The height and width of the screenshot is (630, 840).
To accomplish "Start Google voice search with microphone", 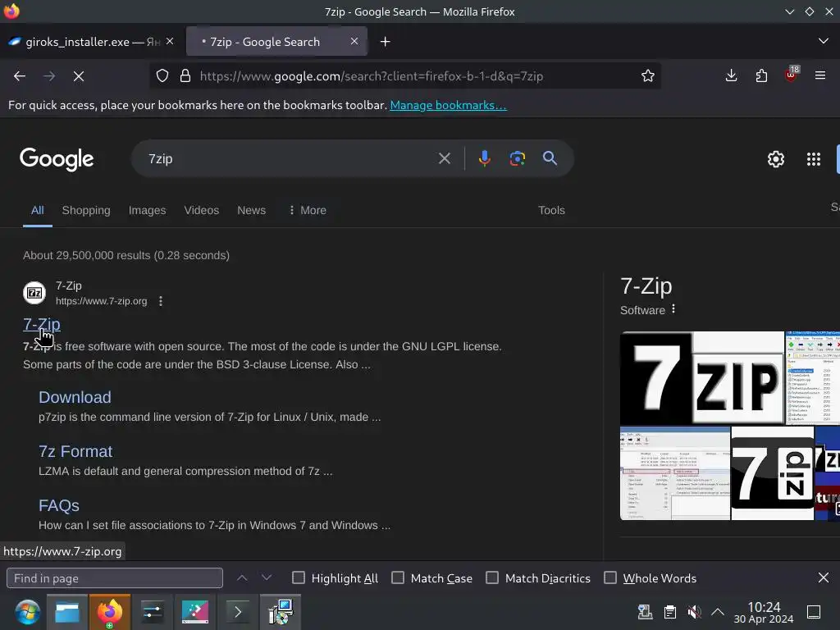I will pos(484,158).
